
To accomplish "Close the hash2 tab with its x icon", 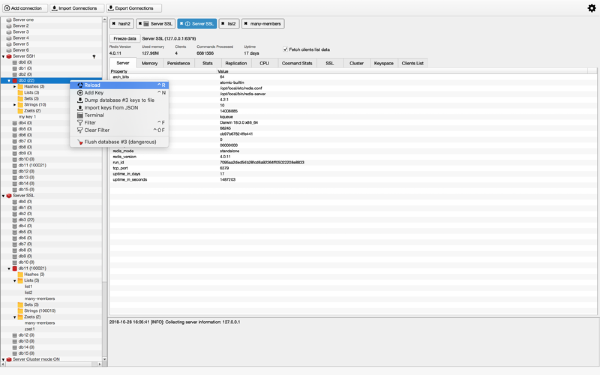I will click(x=114, y=24).
